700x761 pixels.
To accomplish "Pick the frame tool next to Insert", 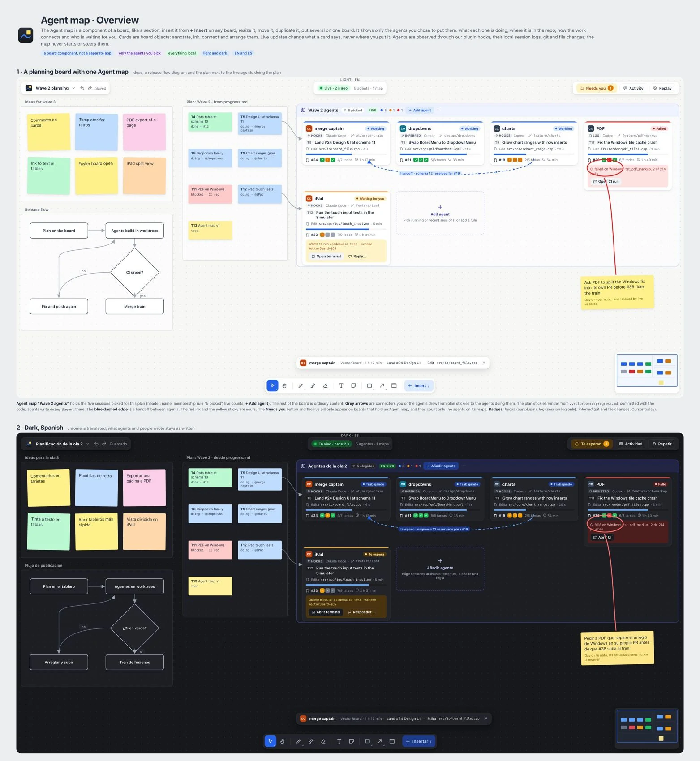I will [x=394, y=385].
